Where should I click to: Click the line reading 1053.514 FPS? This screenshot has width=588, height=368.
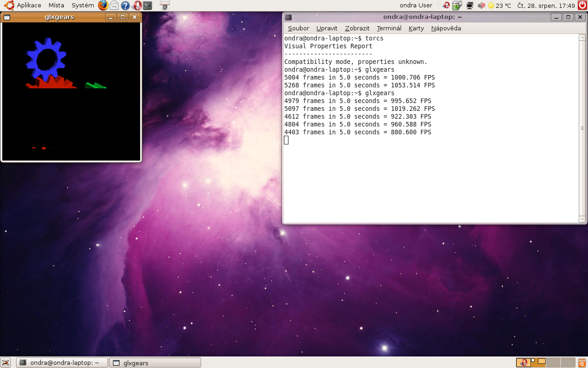(360, 85)
